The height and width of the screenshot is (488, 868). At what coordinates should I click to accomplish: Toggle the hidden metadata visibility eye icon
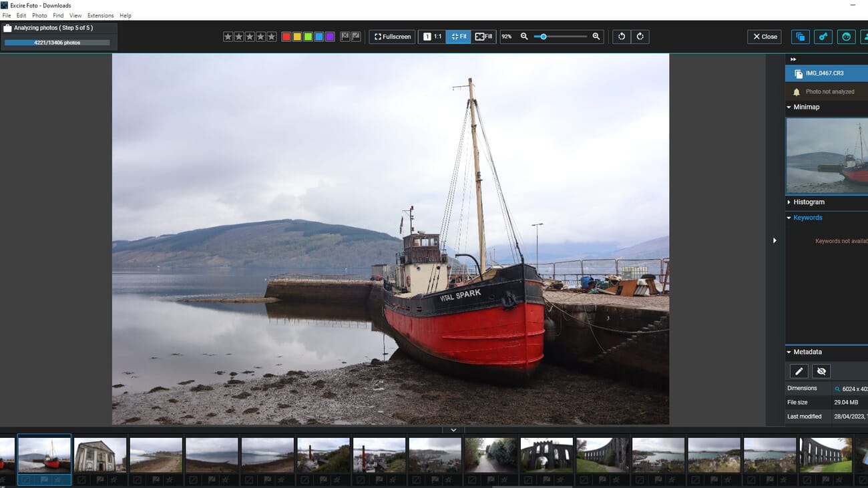(x=821, y=371)
